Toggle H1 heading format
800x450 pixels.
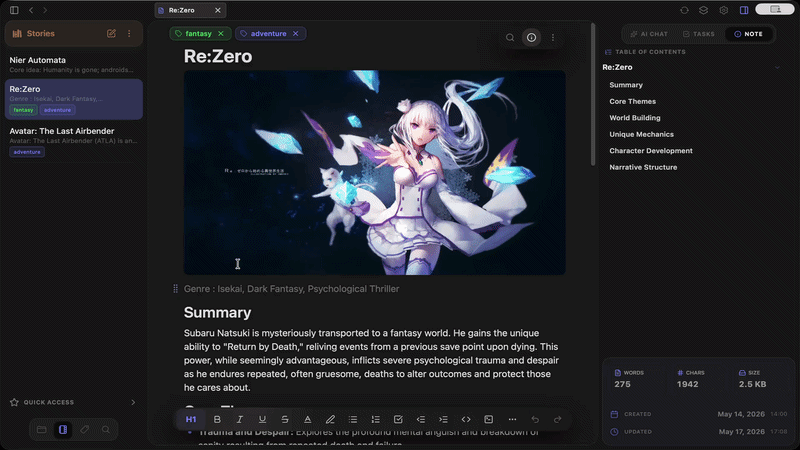[x=191, y=419]
